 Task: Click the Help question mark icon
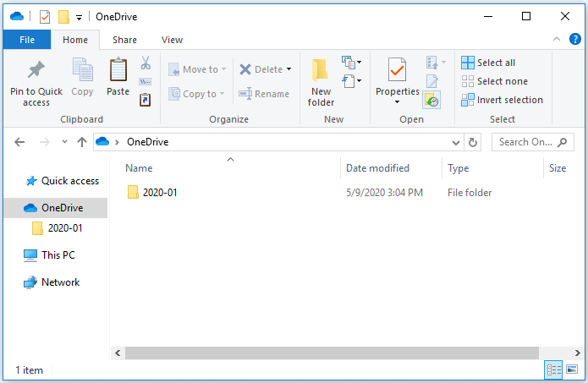(573, 40)
